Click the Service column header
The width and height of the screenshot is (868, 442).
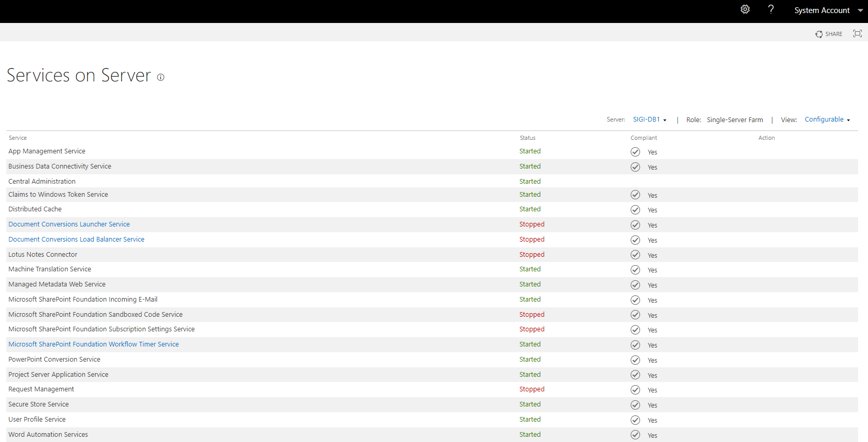click(18, 138)
